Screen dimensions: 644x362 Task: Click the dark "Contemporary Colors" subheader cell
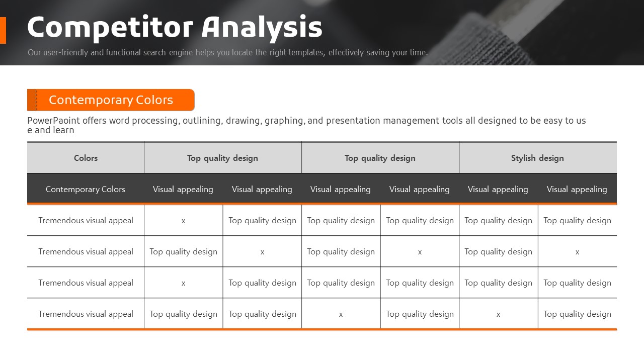tap(86, 189)
